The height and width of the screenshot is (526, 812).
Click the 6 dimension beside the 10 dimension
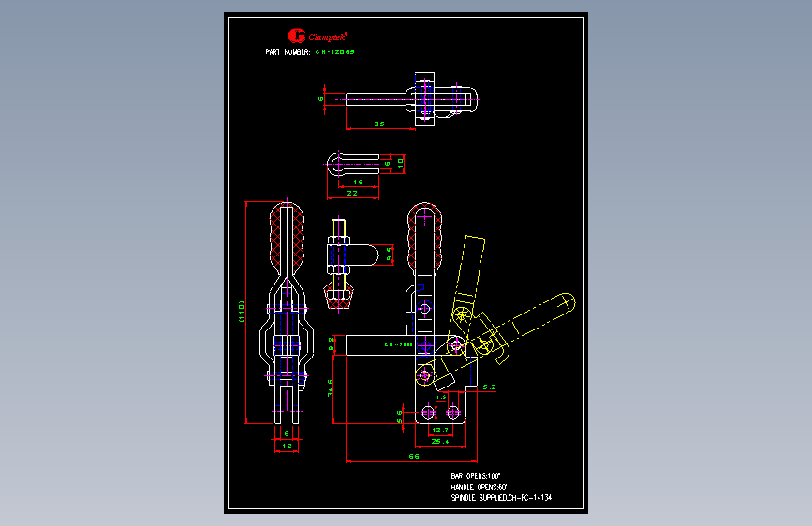(387, 164)
